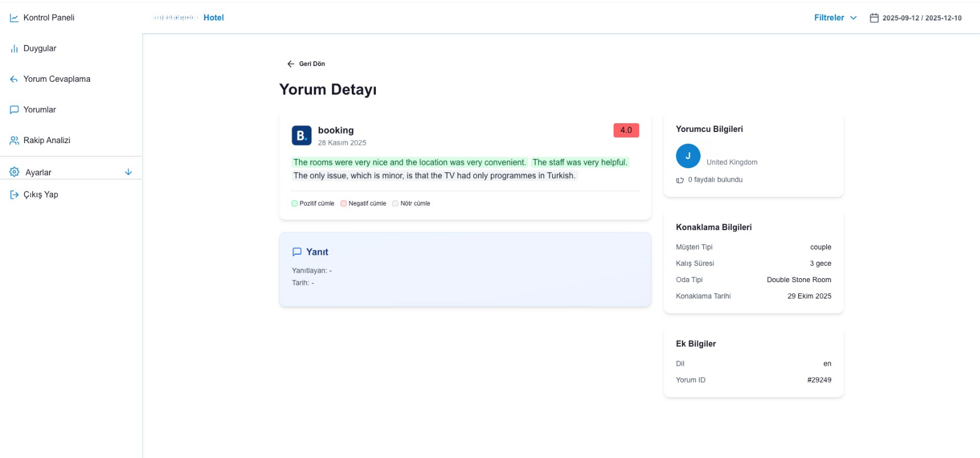The width and height of the screenshot is (980, 458).
Task: Click the Kontrol Paneli chart icon
Action: (x=14, y=18)
